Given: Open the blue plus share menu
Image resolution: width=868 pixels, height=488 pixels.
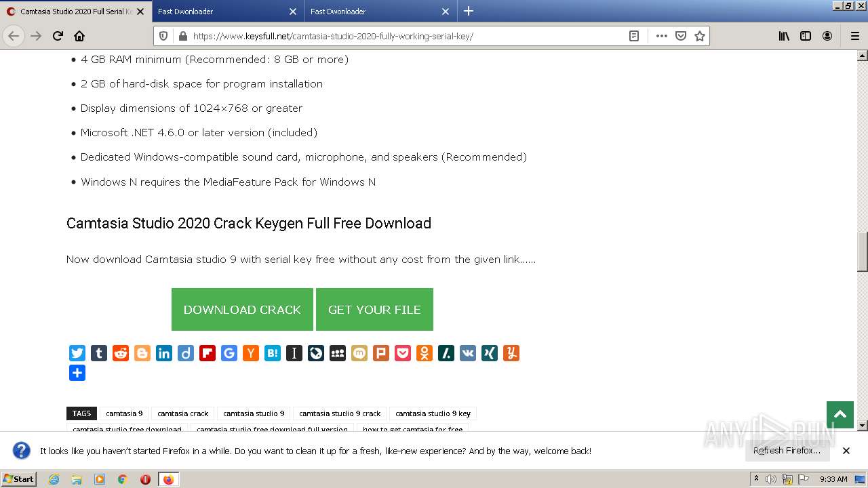Looking at the screenshot, I should (x=77, y=373).
